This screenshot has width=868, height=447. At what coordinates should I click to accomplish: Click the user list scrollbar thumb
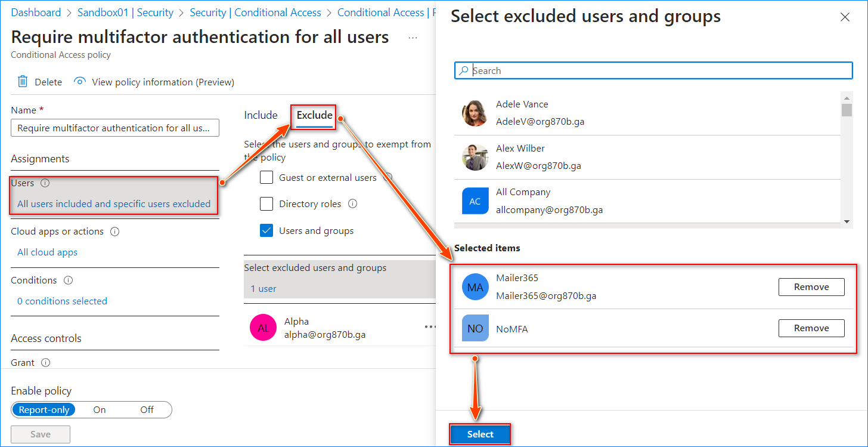coord(847,110)
